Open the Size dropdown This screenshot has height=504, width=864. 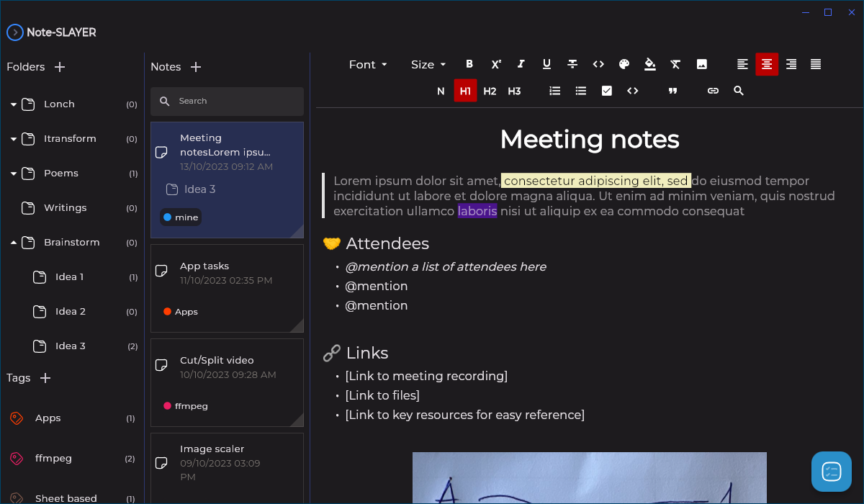(428, 64)
